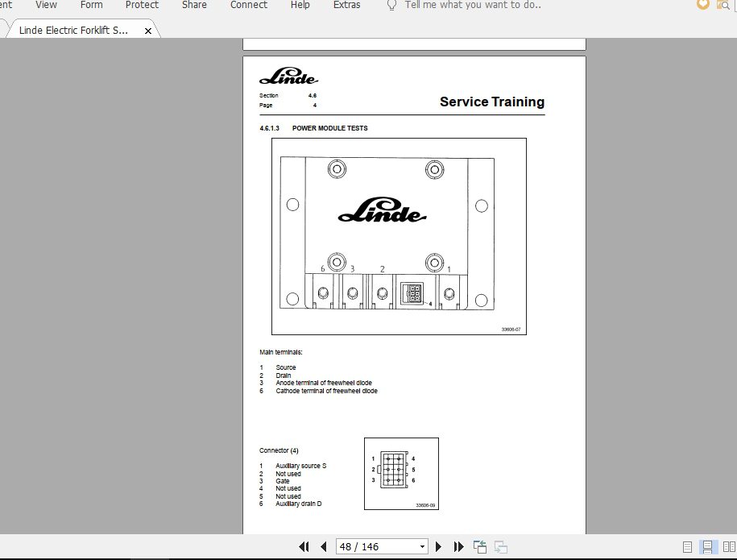Open the Extras menu
This screenshot has height=560, width=737.
(346, 5)
